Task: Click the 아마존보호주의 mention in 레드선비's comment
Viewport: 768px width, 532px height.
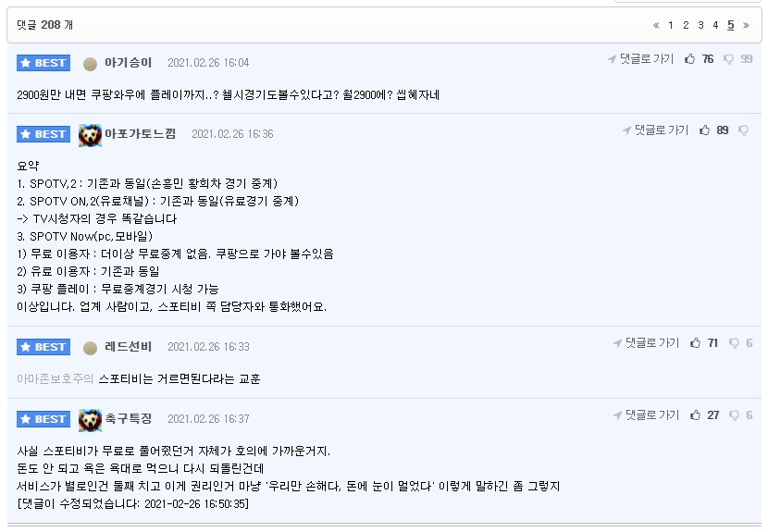Action: point(55,378)
